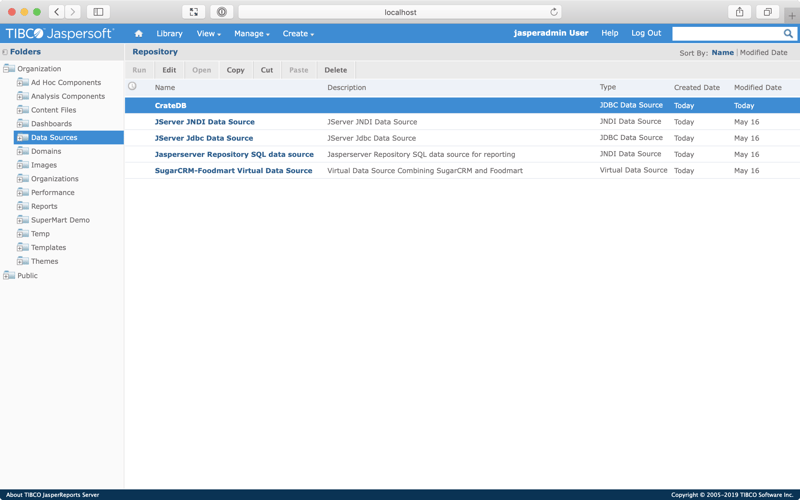The height and width of the screenshot is (500, 800).
Task: Click the Description column header
Action: click(x=346, y=87)
